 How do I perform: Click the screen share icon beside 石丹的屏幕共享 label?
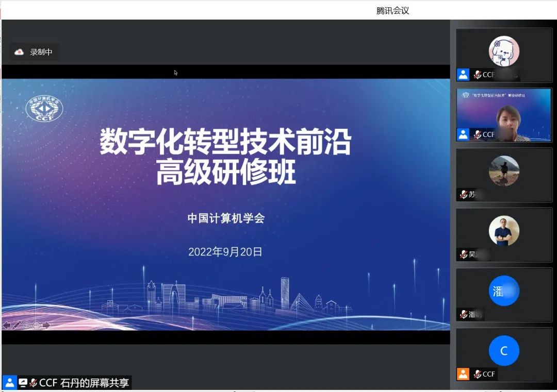(23, 382)
